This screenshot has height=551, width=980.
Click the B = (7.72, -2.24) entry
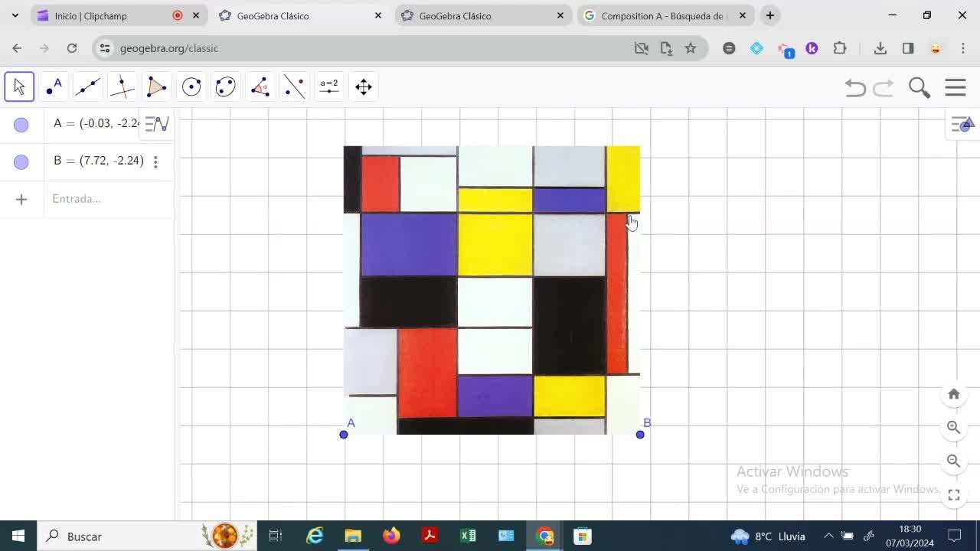(99, 161)
